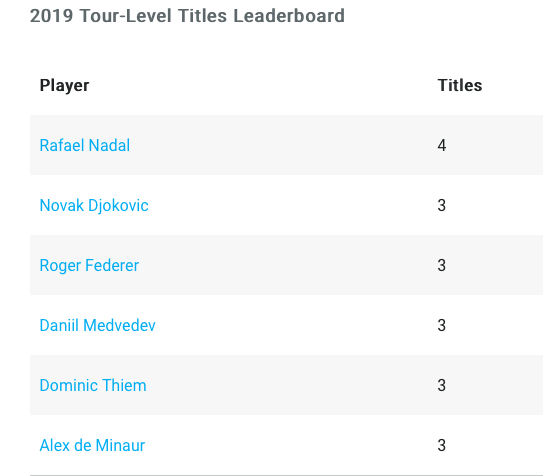This screenshot has width=543, height=476.
Task: Click the word Federer in third row
Action: [112, 266]
